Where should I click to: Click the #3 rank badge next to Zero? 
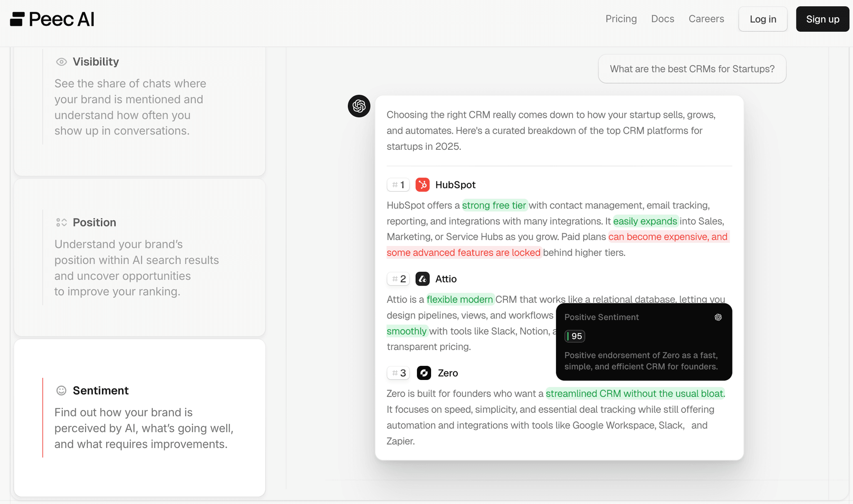coord(398,373)
